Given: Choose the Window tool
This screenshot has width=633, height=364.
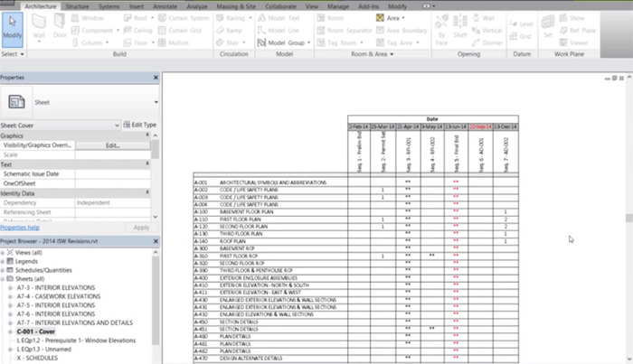Looking at the screenshot, I should pyautogui.click(x=88, y=18).
